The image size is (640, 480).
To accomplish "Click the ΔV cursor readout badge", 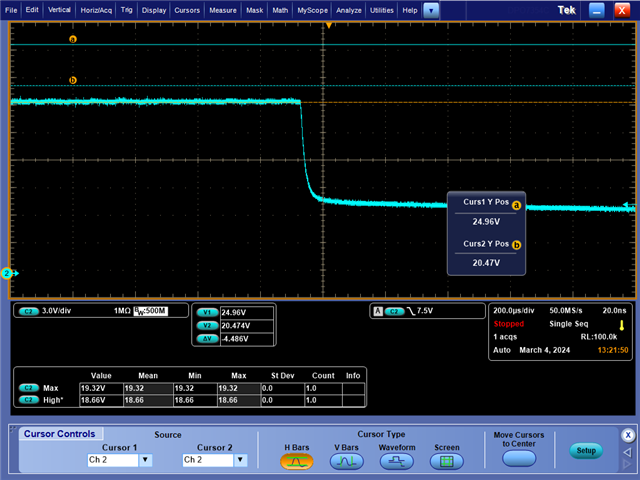I will point(207,339).
